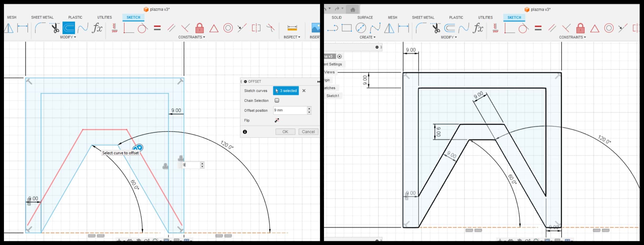Apply the Curvature constraint in left screenshot
This screenshot has height=245, width=644.
(x=271, y=28)
